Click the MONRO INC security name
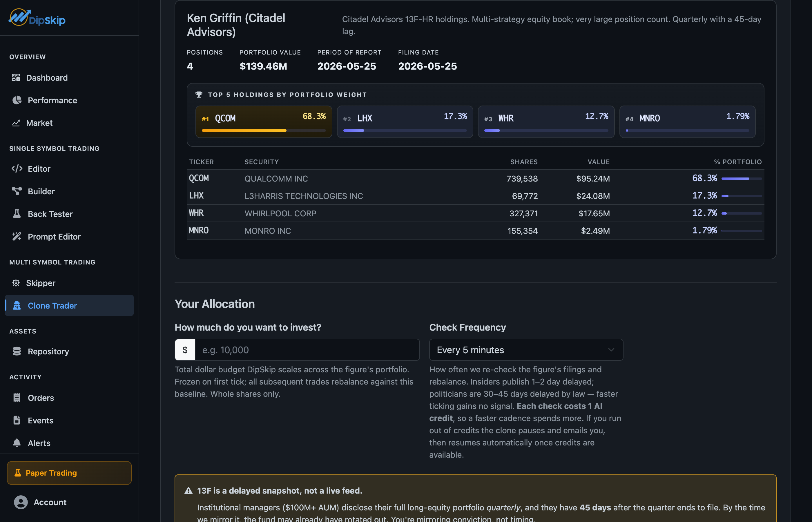The image size is (812, 522). pyautogui.click(x=268, y=231)
